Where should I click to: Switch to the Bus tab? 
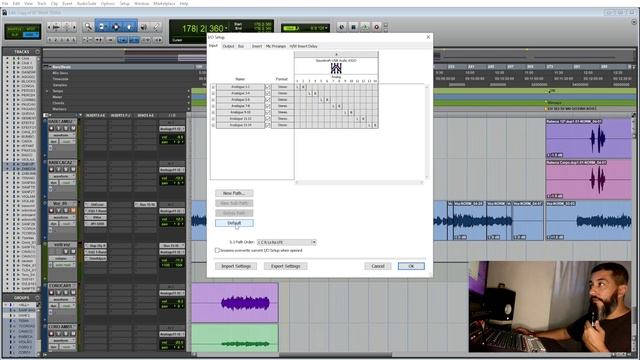coord(241,46)
